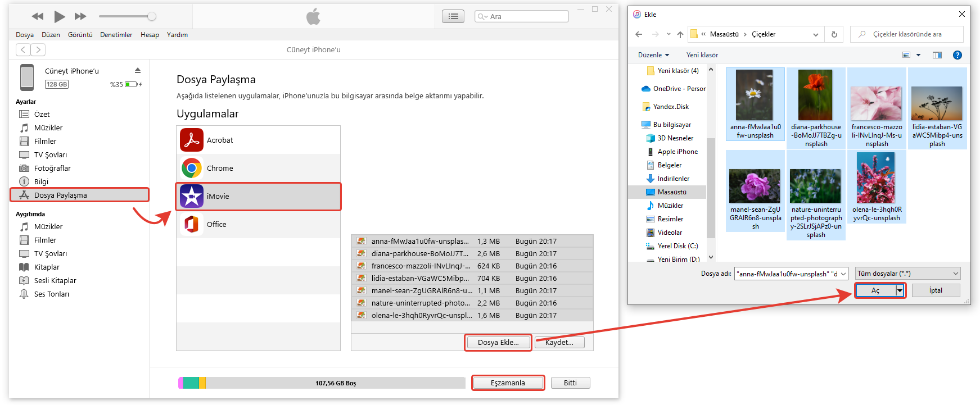Open the Hesap menu
This screenshot has height=405, width=980.
150,35
